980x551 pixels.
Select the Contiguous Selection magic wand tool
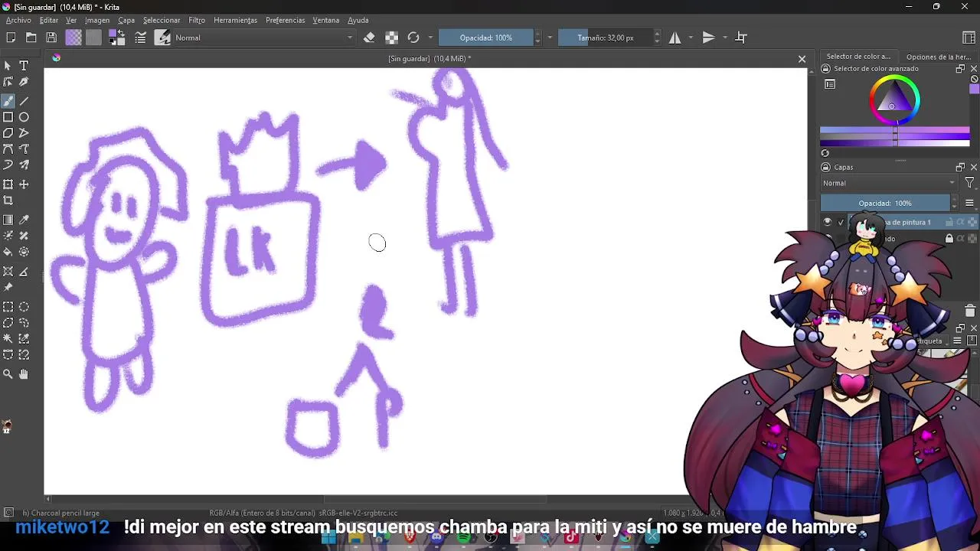point(8,339)
